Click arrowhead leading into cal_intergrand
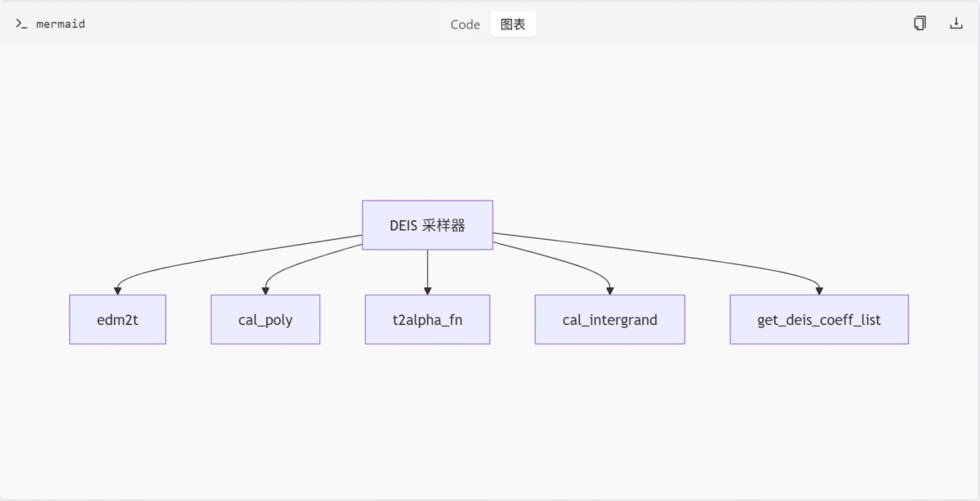 click(610, 290)
